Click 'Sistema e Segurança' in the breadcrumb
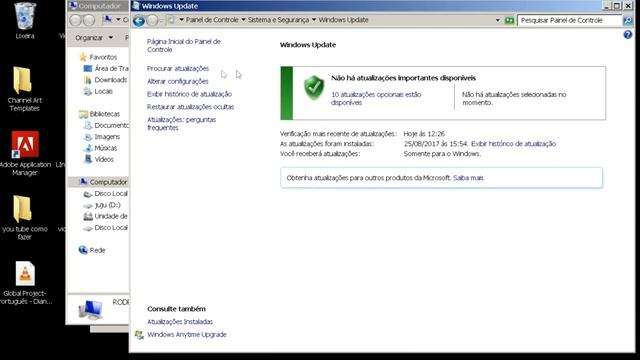The image size is (640, 360). tap(278, 20)
